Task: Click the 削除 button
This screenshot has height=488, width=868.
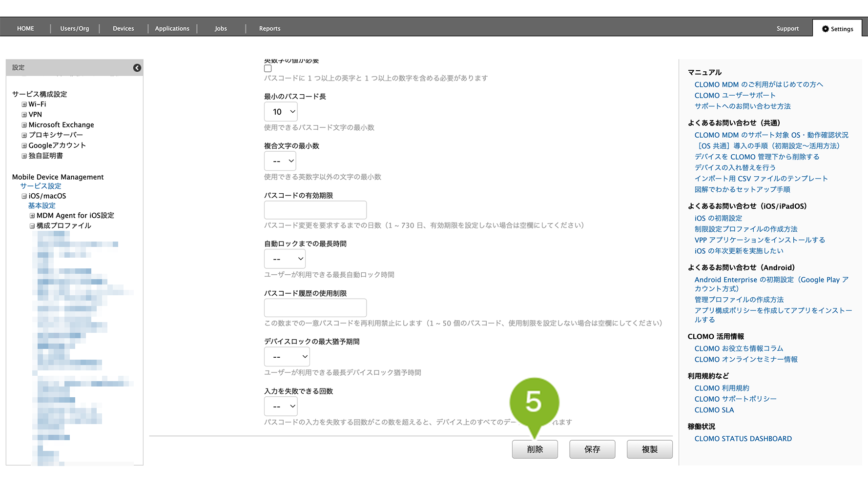Action: click(535, 449)
